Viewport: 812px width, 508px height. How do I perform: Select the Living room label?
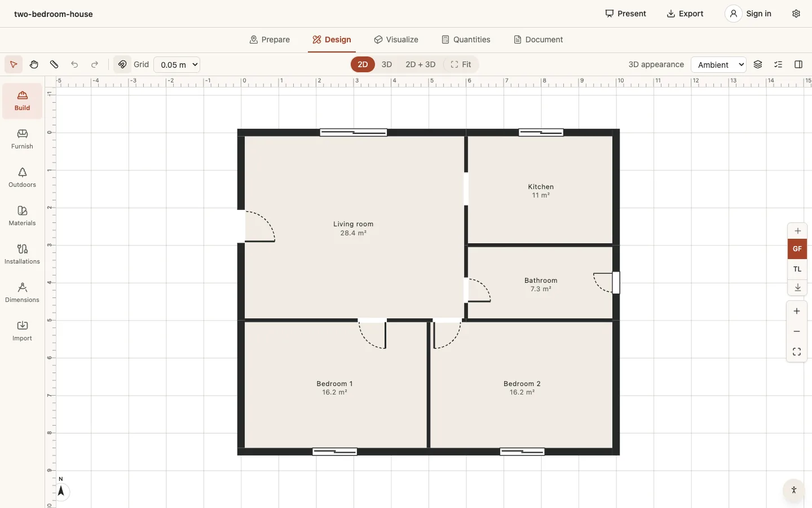click(x=354, y=224)
